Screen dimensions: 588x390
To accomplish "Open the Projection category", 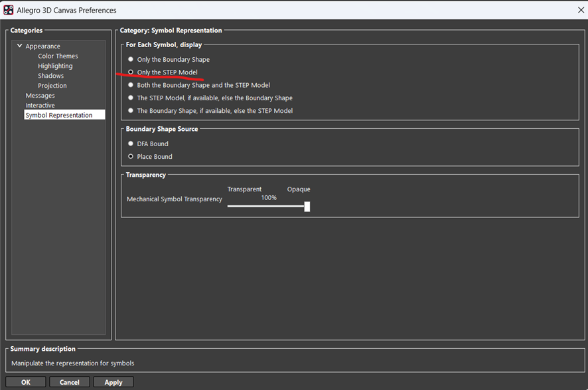I will coord(52,86).
